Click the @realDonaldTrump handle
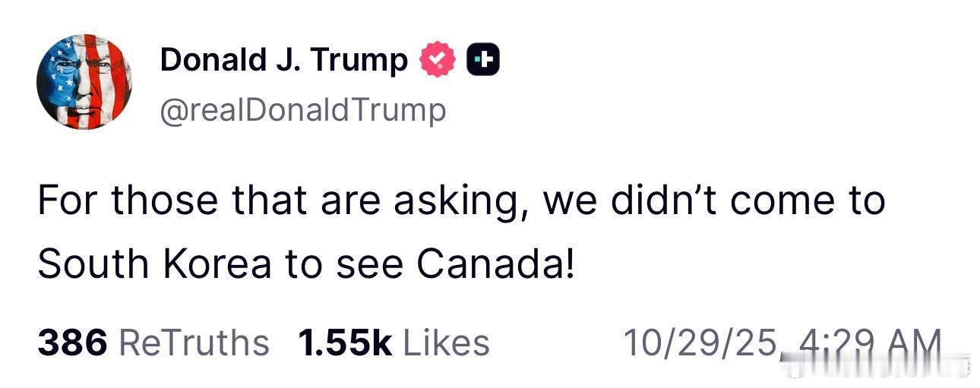This screenshot has height=388, width=980. point(303,111)
